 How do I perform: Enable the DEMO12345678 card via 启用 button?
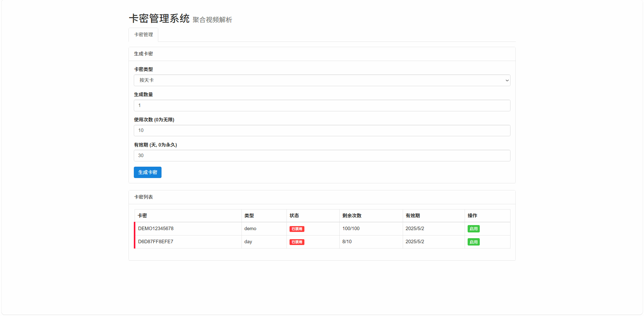tap(473, 228)
